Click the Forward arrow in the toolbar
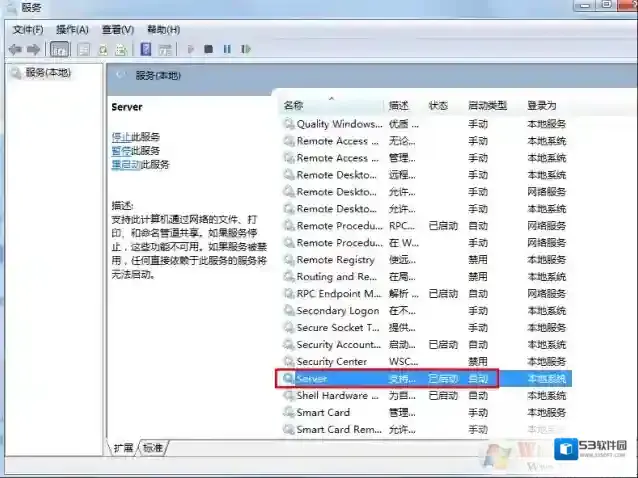 pos(33,49)
